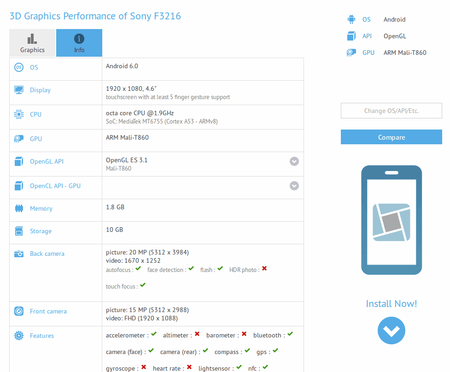Viewport: 450px width, 372px height.
Task: Click the Memory label
Action: [41, 209]
